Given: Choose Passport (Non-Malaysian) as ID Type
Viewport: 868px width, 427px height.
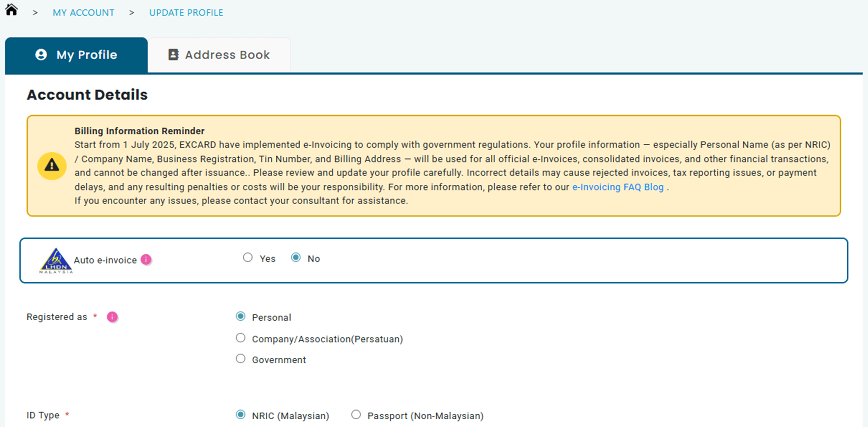Looking at the screenshot, I should pyautogui.click(x=356, y=414).
